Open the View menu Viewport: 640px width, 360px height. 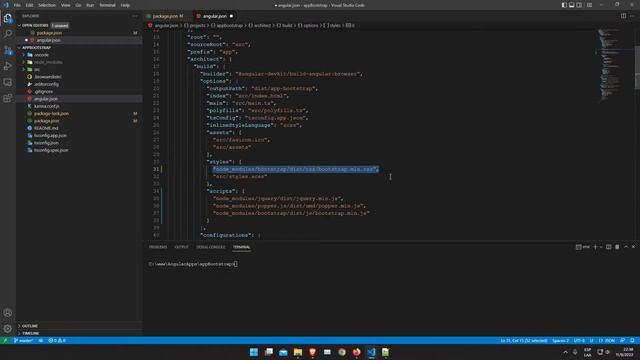pyautogui.click(x=65, y=5)
